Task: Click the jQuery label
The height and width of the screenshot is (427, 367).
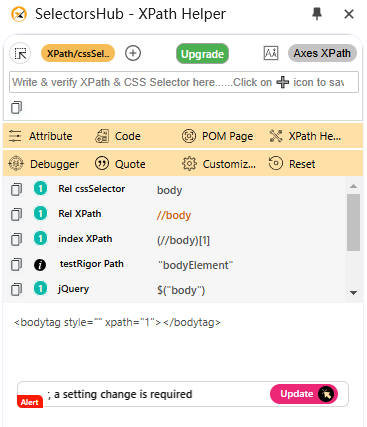Action: [73, 289]
